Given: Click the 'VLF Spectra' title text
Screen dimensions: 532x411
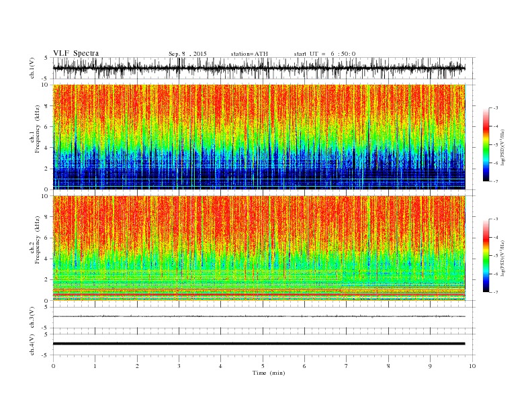Looking at the screenshot, I should coord(76,53).
